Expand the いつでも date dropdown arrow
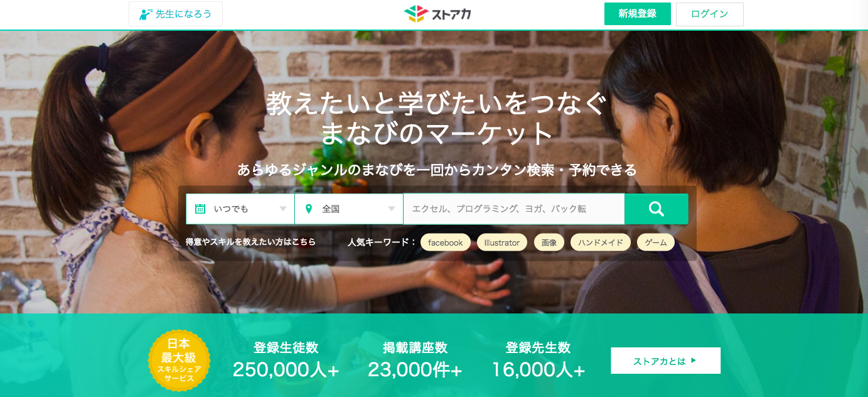The width and height of the screenshot is (868, 397). [x=283, y=209]
